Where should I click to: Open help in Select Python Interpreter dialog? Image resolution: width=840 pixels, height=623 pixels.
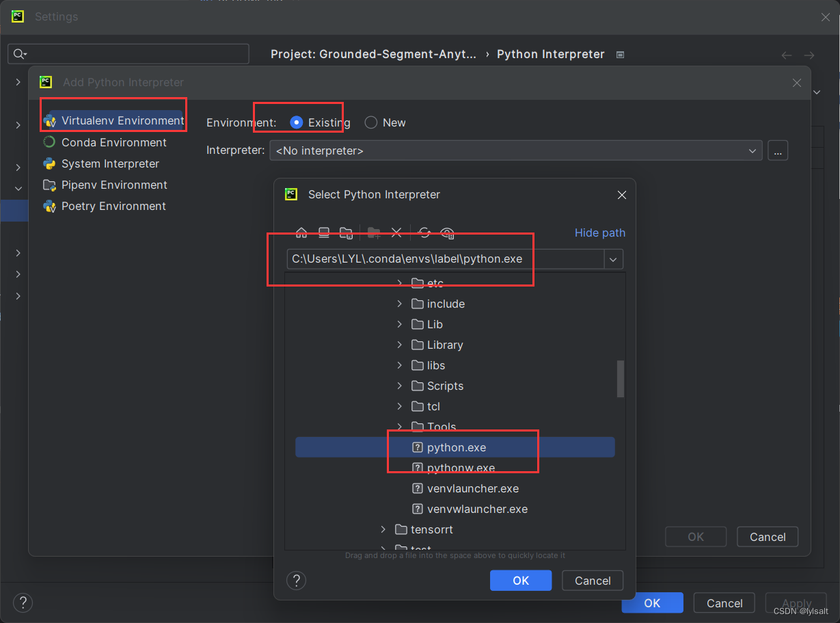point(296,581)
